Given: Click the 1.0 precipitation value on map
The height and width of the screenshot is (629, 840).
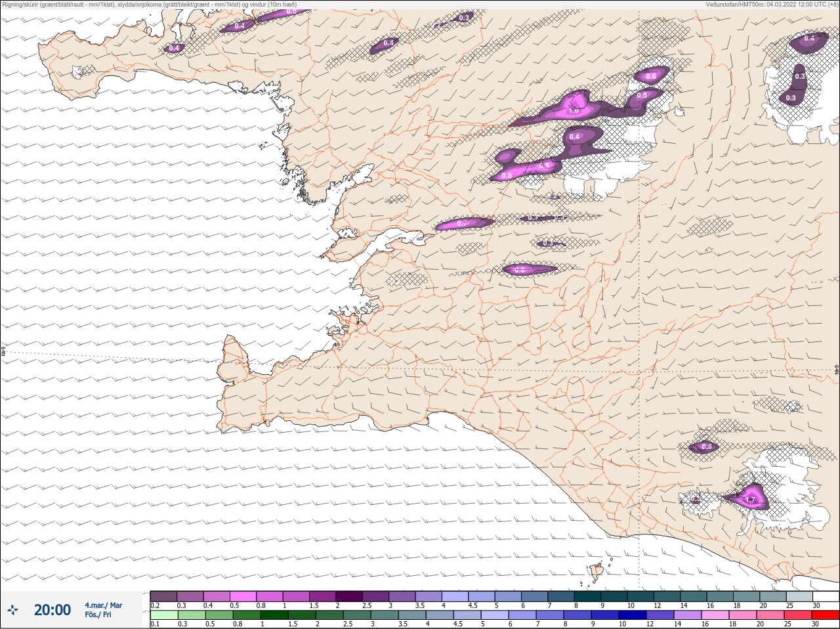Looking at the screenshot, I should tap(574, 111).
